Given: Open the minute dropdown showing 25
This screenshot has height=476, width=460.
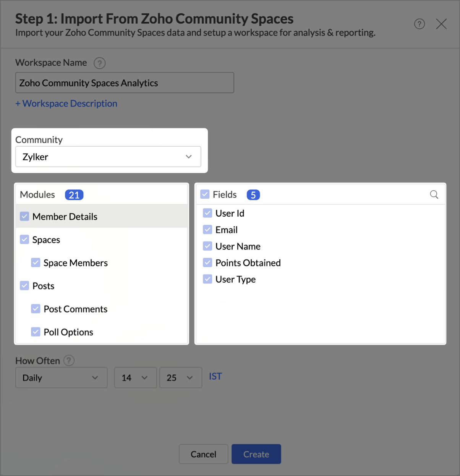Looking at the screenshot, I should pyautogui.click(x=180, y=378).
